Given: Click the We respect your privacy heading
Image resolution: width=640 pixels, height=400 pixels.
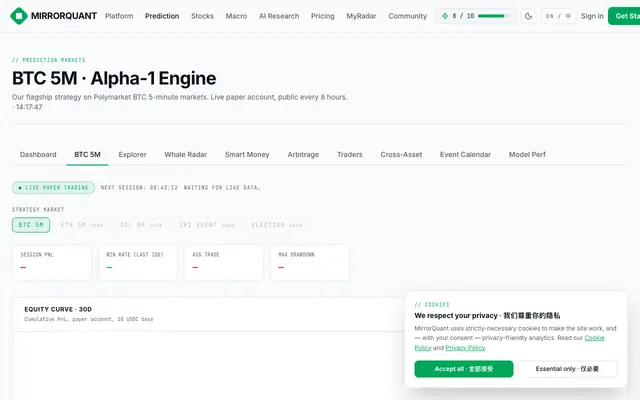Looking at the screenshot, I should pos(487,316).
